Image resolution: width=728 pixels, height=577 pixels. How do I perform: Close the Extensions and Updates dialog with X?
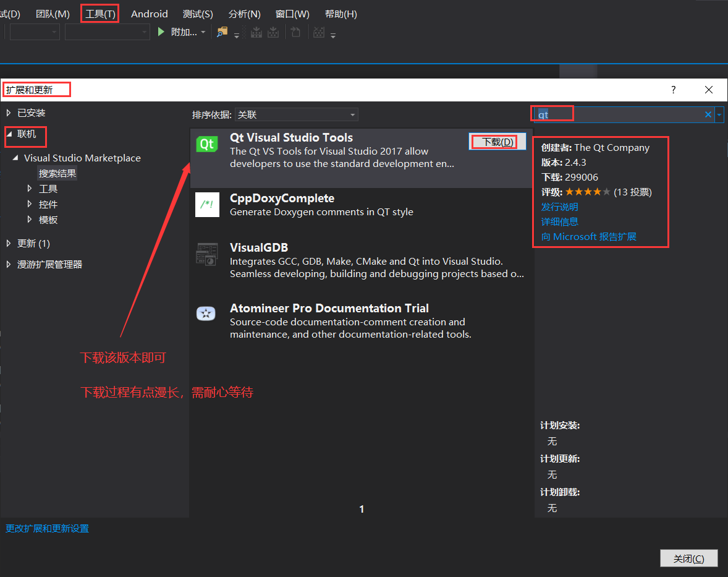pyautogui.click(x=708, y=90)
